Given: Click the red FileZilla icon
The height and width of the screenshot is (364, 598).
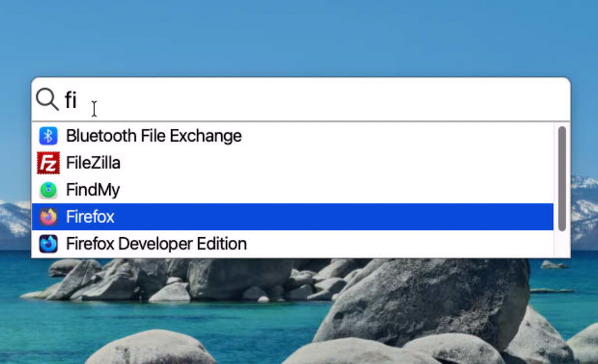Looking at the screenshot, I should click(x=49, y=163).
